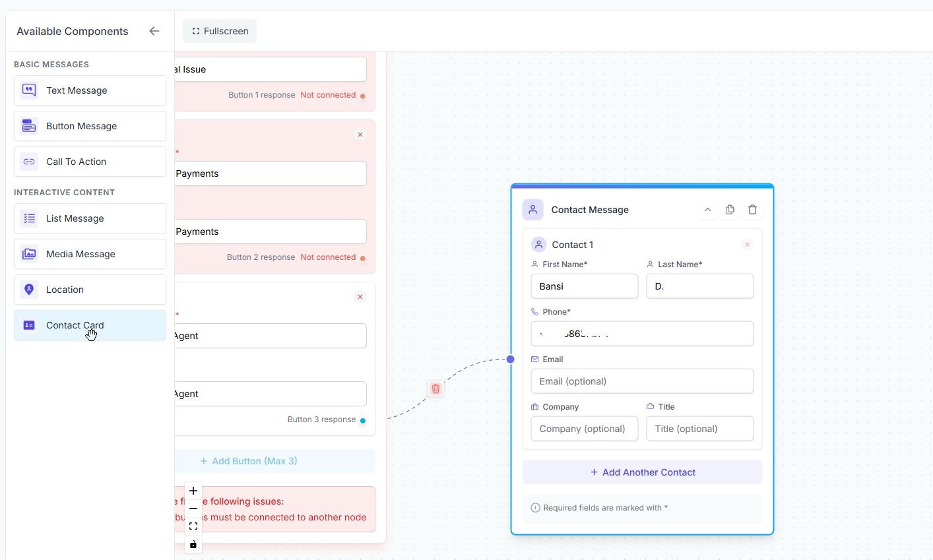Select the Button Message component

click(x=90, y=126)
